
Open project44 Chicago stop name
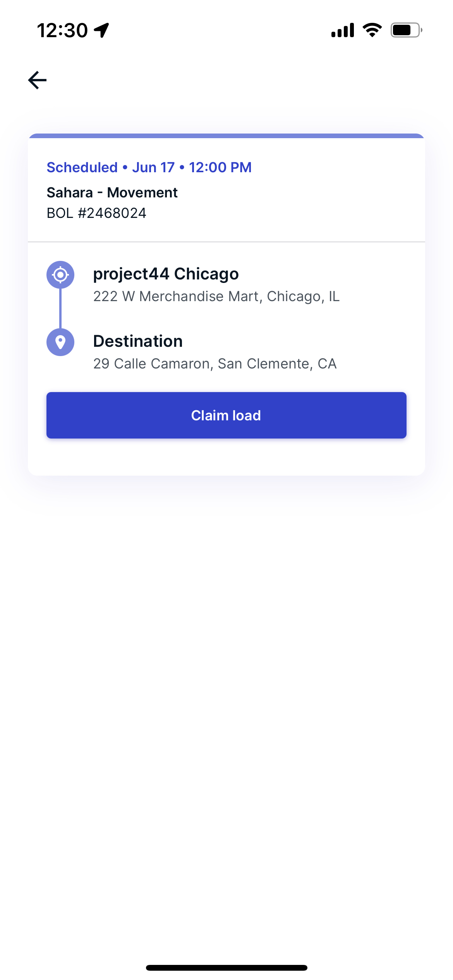tap(166, 274)
